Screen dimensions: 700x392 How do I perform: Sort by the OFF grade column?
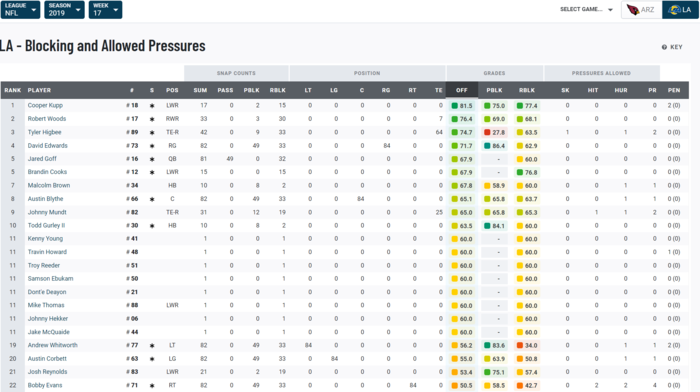click(x=462, y=90)
